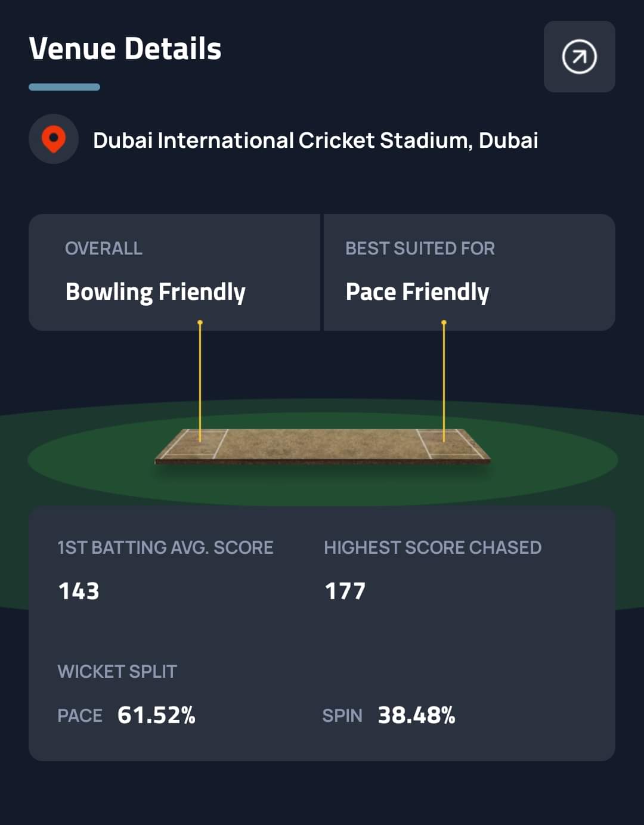Tap the average score value 143
This screenshot has height=825, width=644.
(79, 591)
